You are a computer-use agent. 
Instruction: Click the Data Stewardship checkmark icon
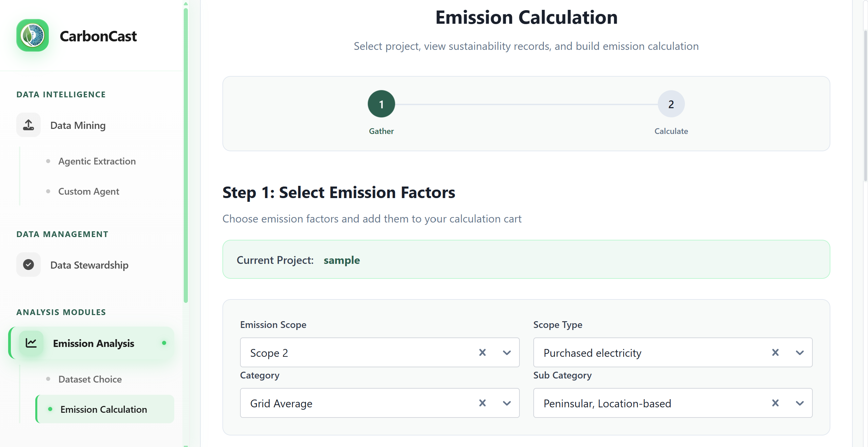tap(28, 265)
